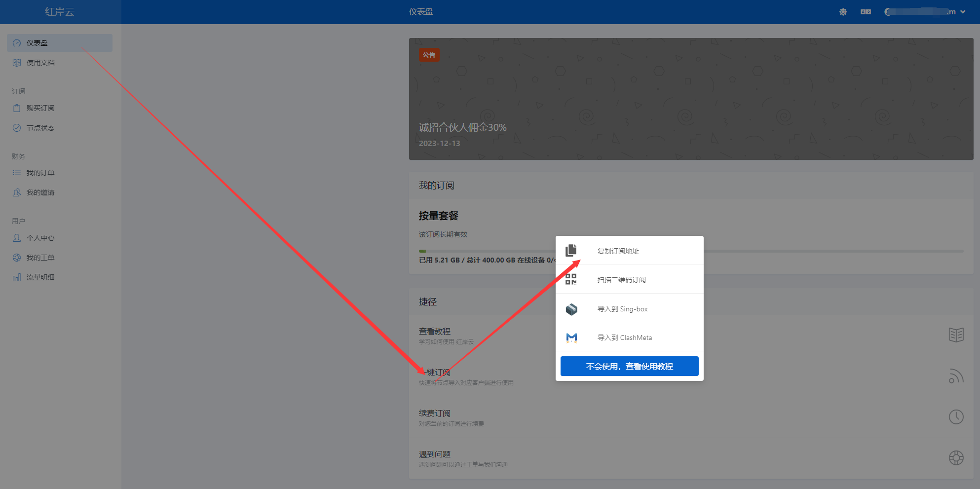Viewport: 980px width, 489px height.
Task: Click the RSS feed icon for 一键订阅
Action: [956, 376]
